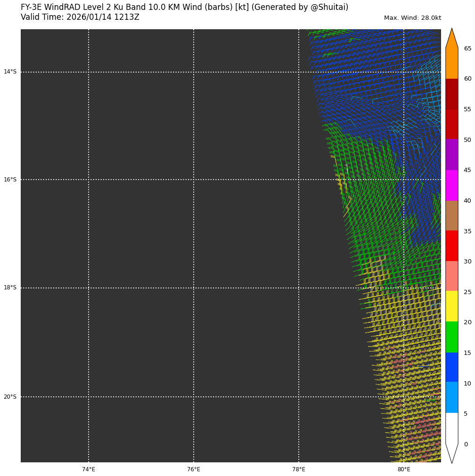Select the 18°S latitude tick label
This screenshot has height=476, width=475.
[10, 288]
